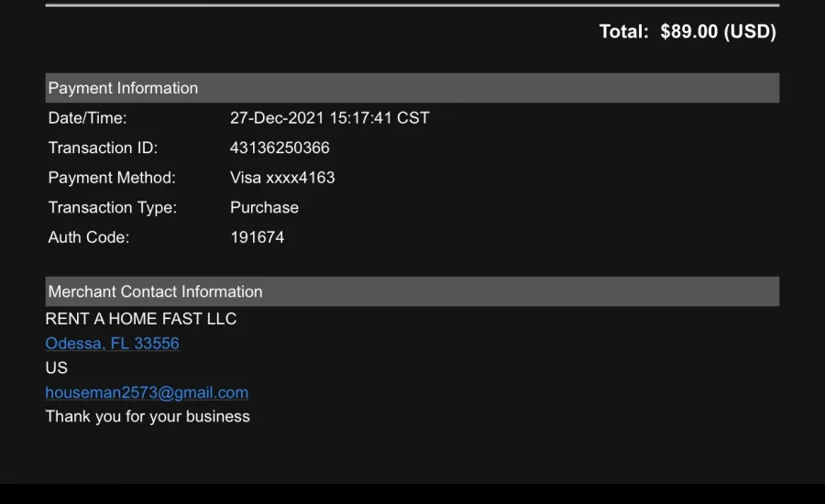This screenshot has width=825, height=504.
Task: Select the Payment Information section header
Action: [x=412, y=88]
